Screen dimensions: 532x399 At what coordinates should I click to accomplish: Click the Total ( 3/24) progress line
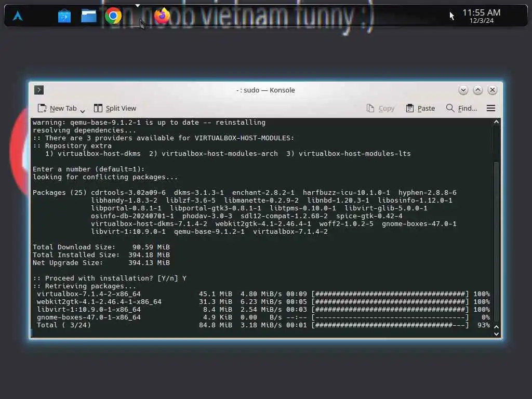tap(263, 325)
